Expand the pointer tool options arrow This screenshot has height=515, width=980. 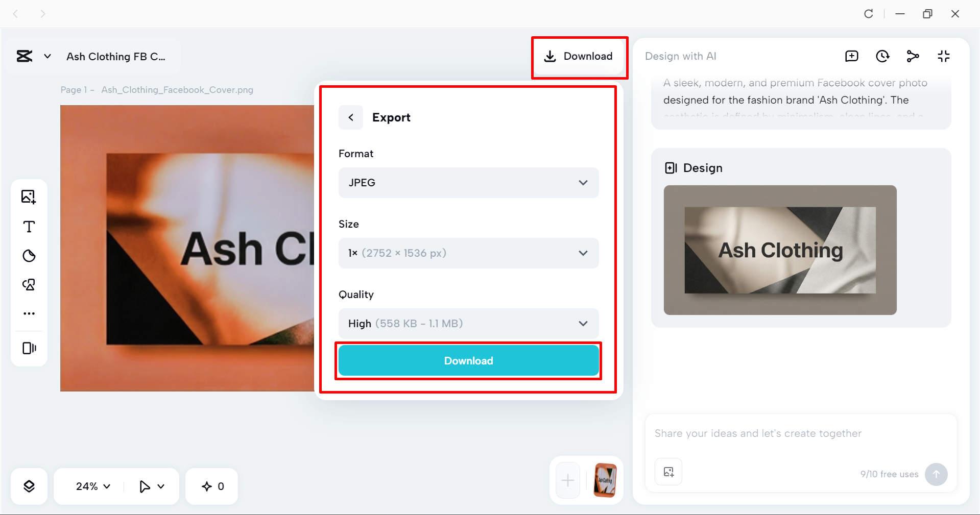(161, 486)
